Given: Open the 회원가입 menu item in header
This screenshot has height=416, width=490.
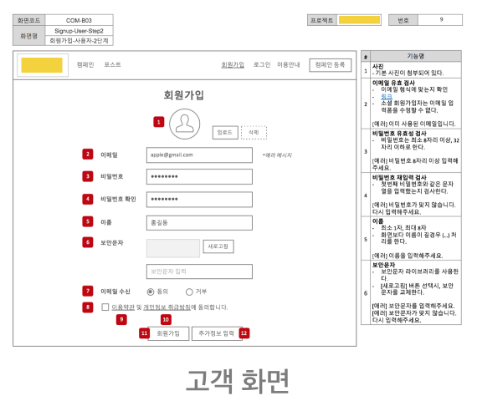Looking at the screenshot, I should click(x=233, y=65).
